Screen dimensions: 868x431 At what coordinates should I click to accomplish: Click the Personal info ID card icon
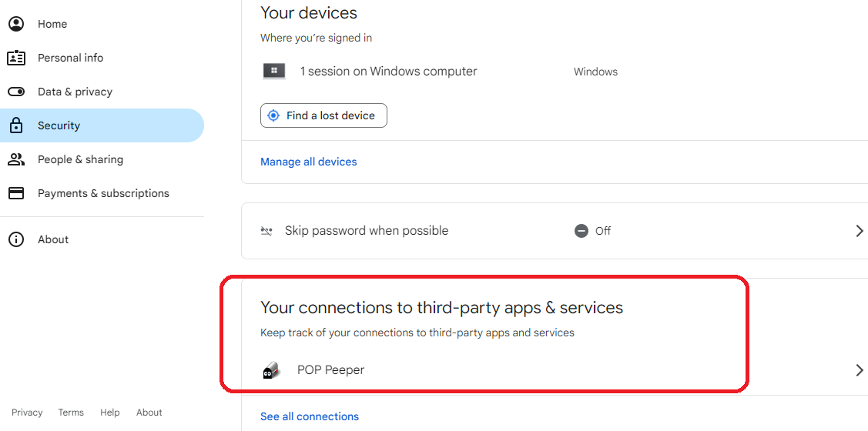tap(17, 58)
